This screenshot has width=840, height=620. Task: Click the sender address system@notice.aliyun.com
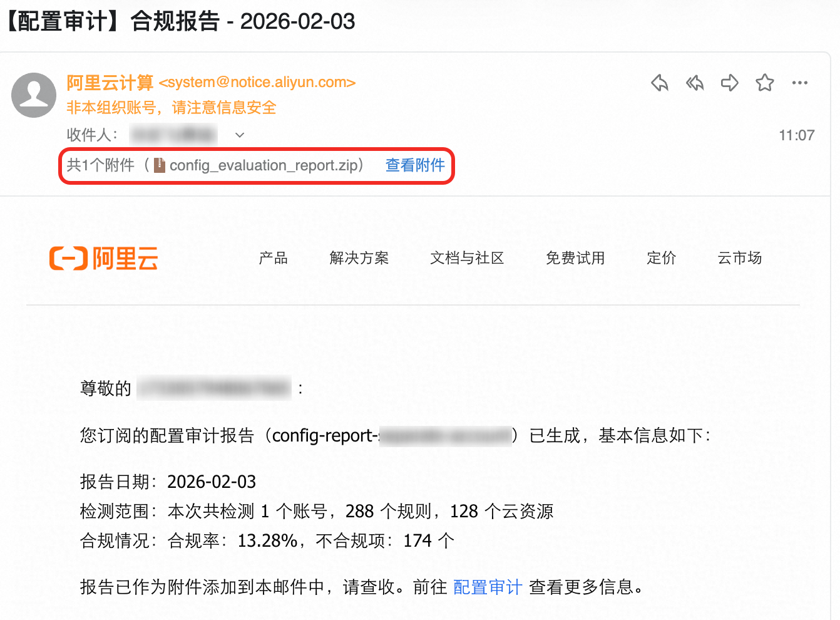click(257, 83)
